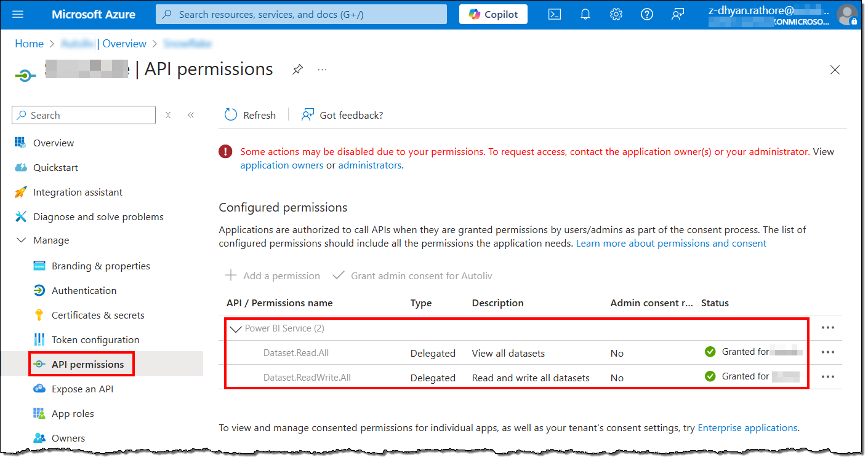The height and width of the screenshot is (460, 868).
Task: Collapse the left navigation pane
Action: point(190,114)
